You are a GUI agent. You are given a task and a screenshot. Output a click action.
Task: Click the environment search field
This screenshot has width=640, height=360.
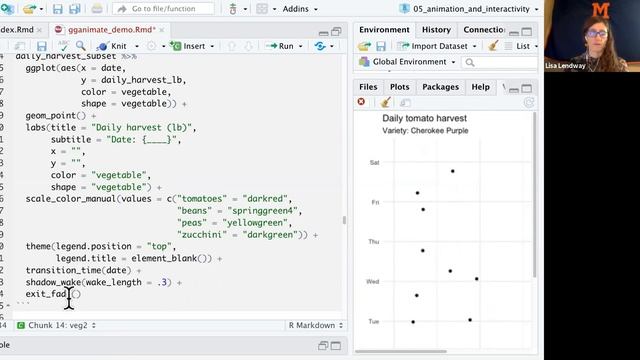500,62
